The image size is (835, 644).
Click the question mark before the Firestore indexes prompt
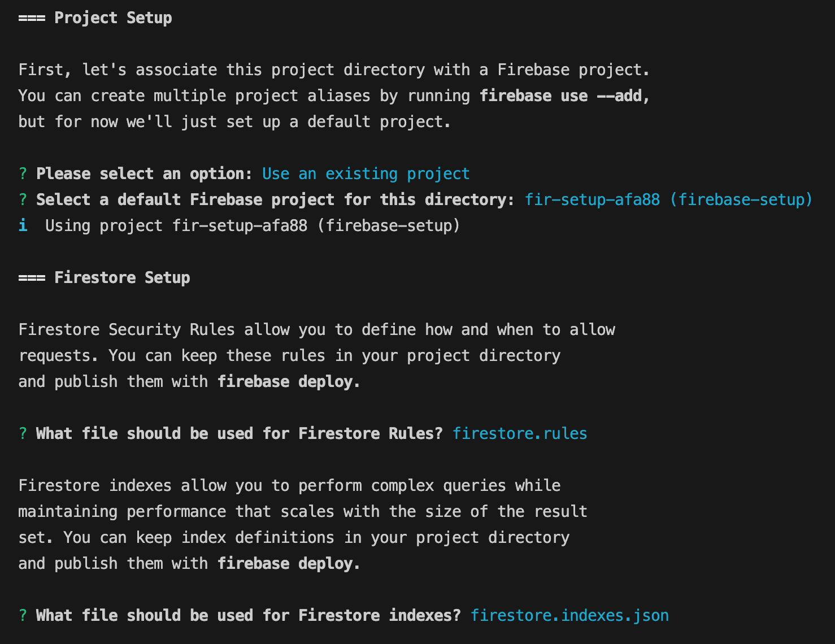[23, 615]
